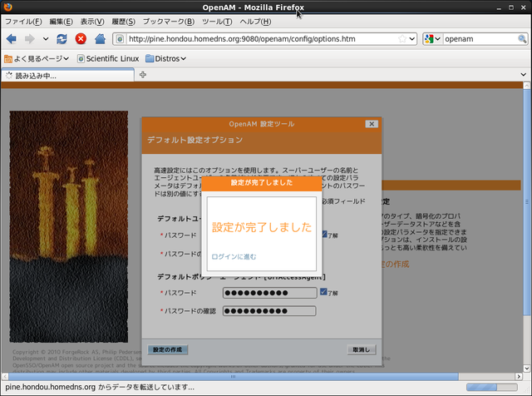Click the デフォルト設定オプション heading
The image size is (532, 396).
(195, 140)
